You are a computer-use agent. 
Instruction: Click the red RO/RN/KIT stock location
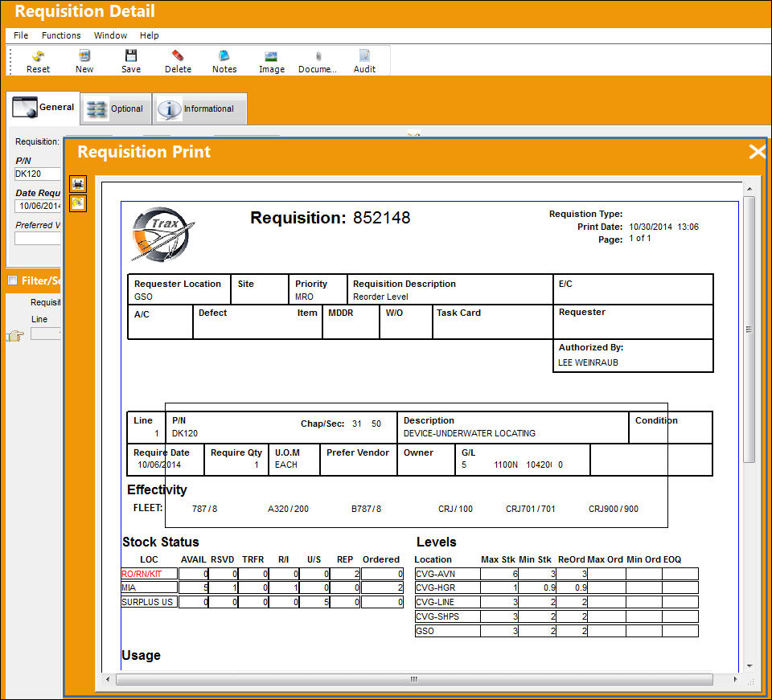click(150, 574)
